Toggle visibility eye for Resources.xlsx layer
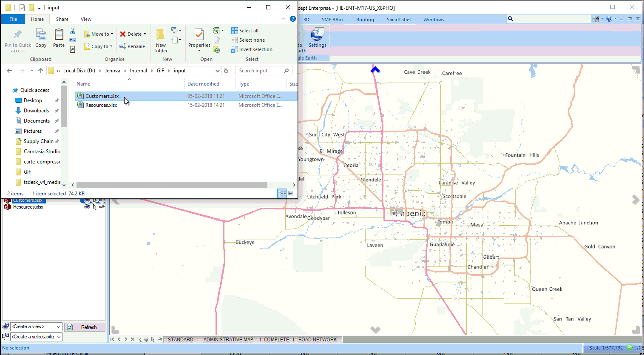Screen dimensions: 644x355 pyautogui.click(x=87, y=207)
